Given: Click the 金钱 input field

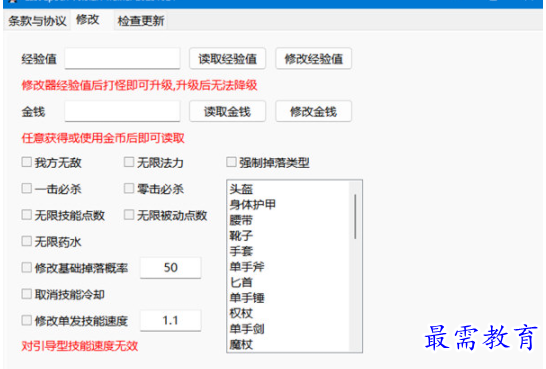Looking at the screenshot, I should [x=122, y=111].
